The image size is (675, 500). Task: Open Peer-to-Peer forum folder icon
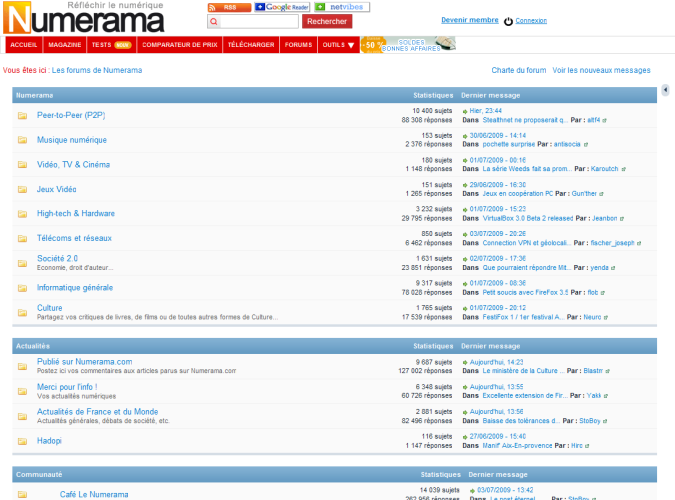(22, 115)
